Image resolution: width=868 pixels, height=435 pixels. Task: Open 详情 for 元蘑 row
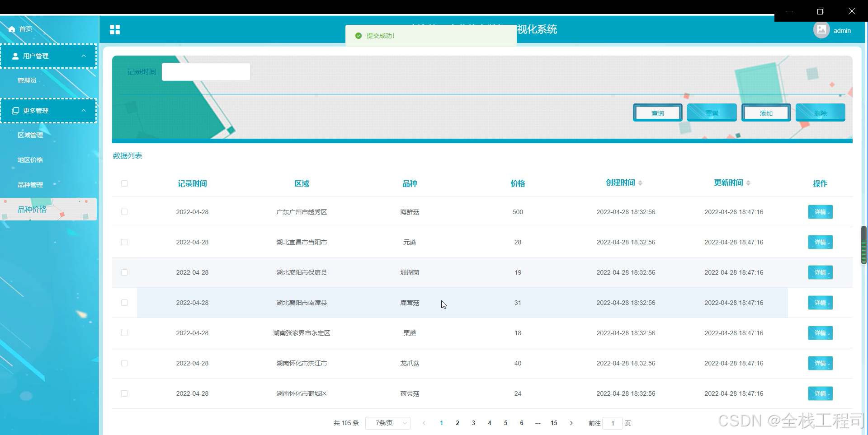click(x=821, y=242)
